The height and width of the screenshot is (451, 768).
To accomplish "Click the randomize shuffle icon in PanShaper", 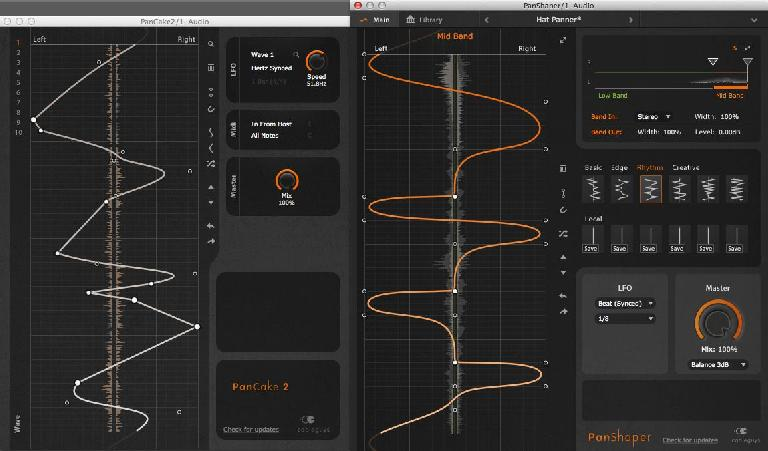I will pos(564,232).
